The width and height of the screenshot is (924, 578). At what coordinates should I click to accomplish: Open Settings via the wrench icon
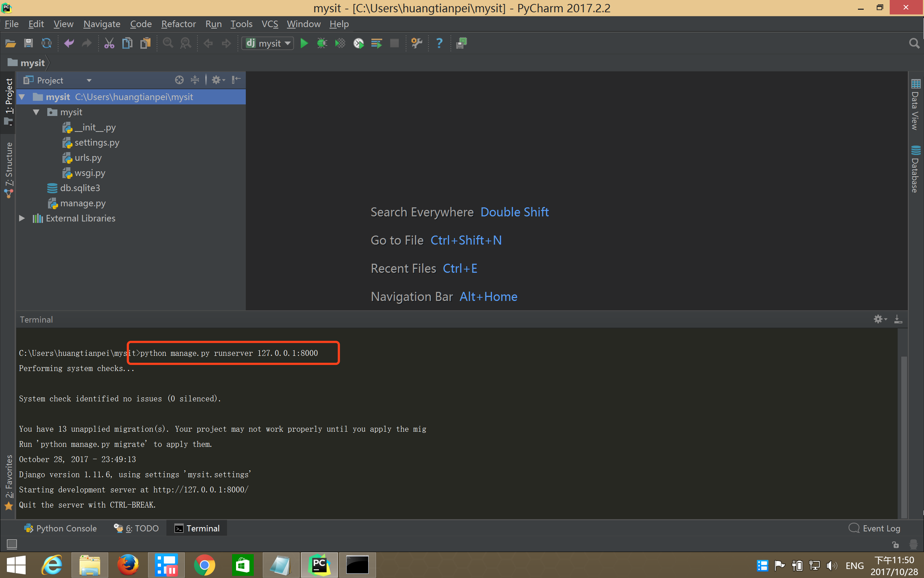click(417, 43)
